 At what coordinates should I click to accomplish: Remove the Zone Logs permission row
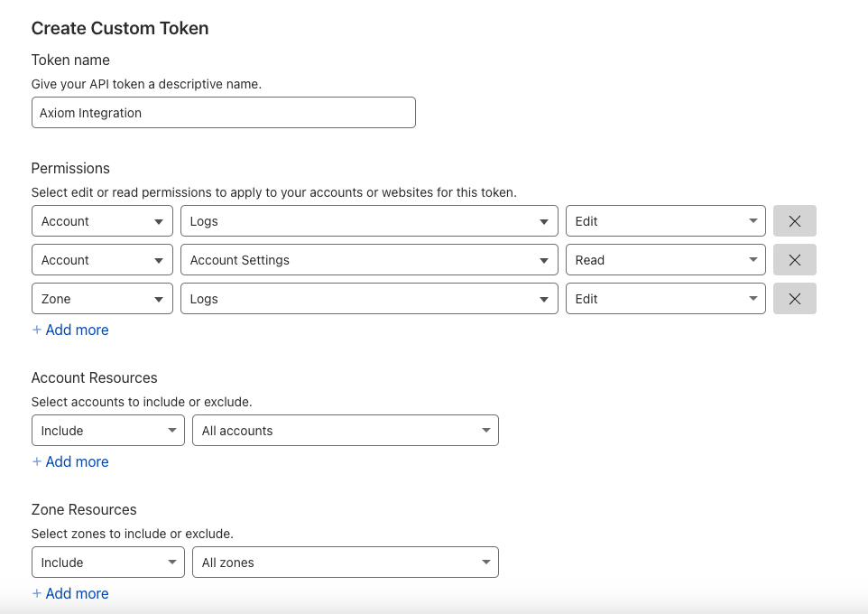(x=794, y=299)
